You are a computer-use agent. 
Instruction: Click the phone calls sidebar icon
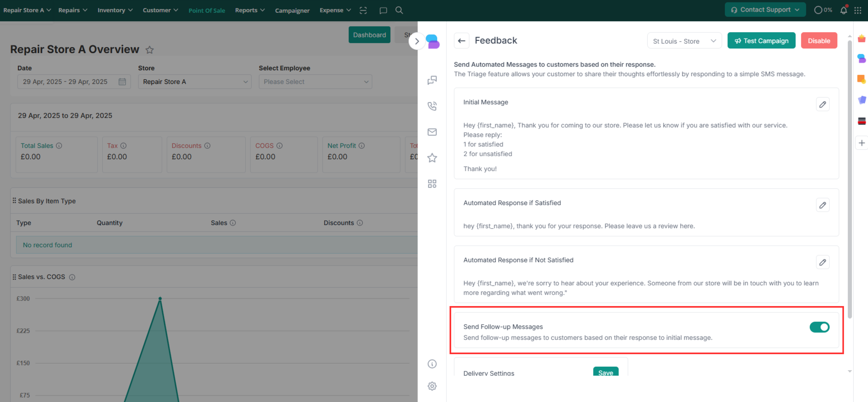(x=432, y=106)
